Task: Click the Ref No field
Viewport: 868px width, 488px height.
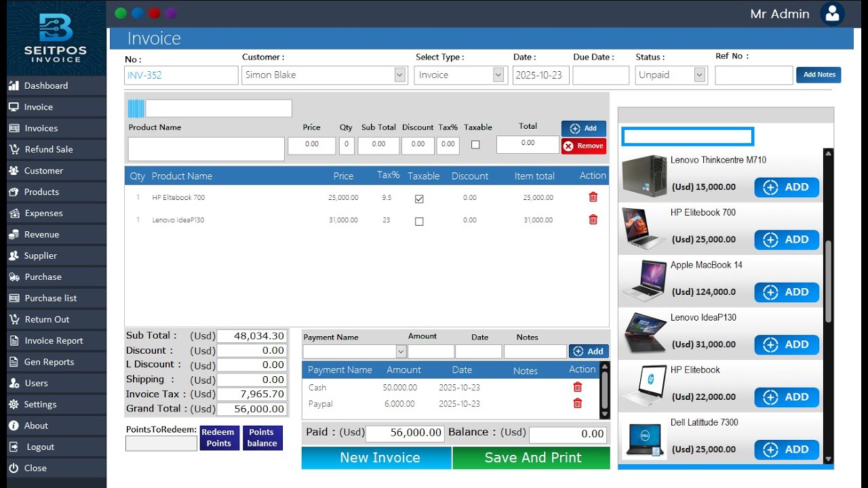Action: click(753, 75)
